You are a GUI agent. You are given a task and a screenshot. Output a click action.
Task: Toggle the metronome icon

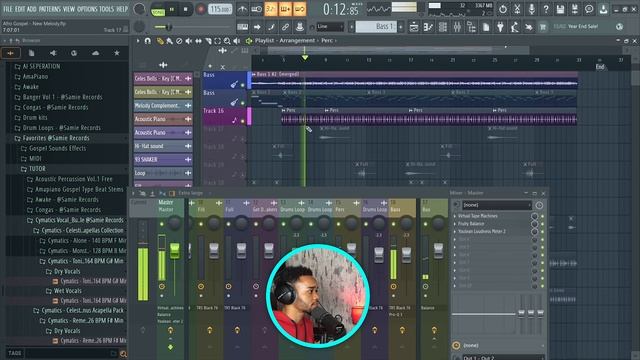click(242, 9)
